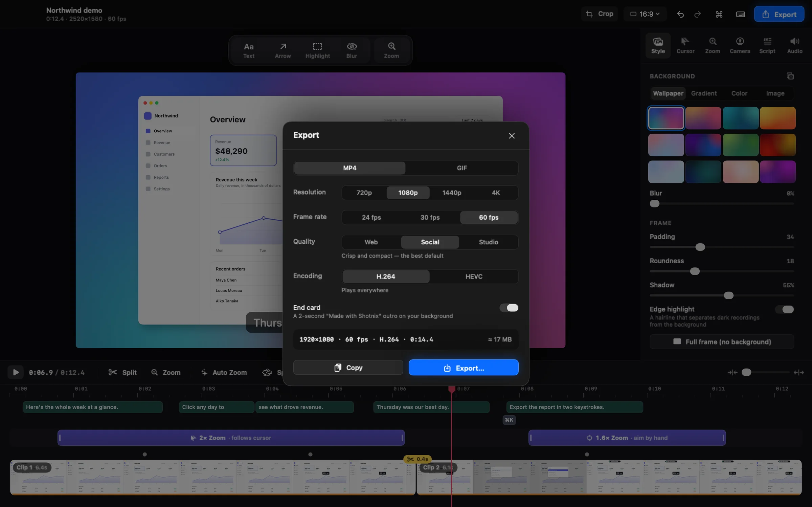Click the ⌘K keystroke marker on timeline
Viewport: 812px width, 507px height.
[x=509, y=420]
